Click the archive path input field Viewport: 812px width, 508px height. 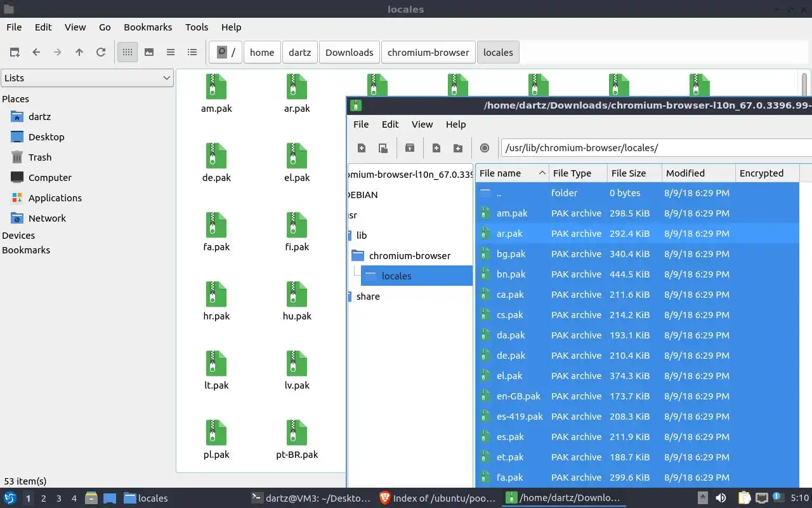pyautogui.click(x=656, y=148)
